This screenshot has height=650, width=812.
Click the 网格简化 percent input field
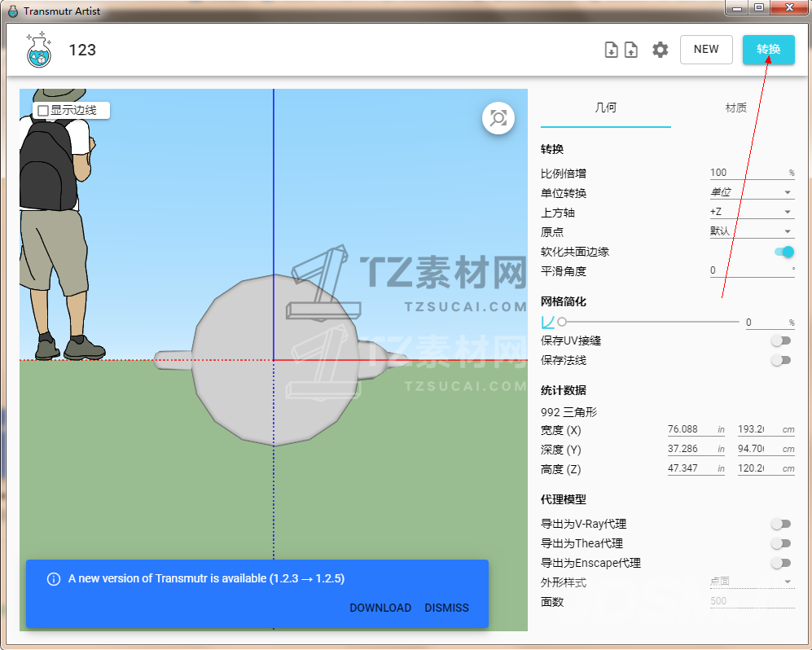770,323
